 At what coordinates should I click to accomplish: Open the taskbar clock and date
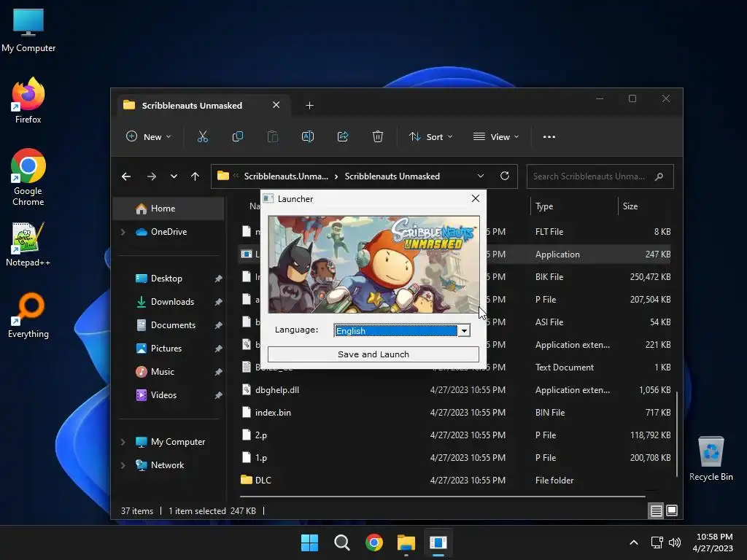tap(713, 542)
